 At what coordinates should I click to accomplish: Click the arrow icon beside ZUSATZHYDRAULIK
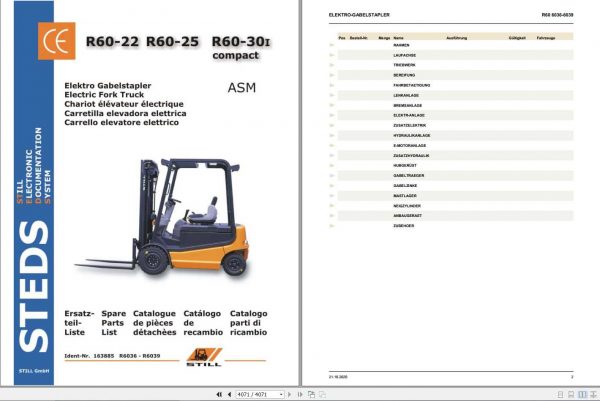point(332,156)
